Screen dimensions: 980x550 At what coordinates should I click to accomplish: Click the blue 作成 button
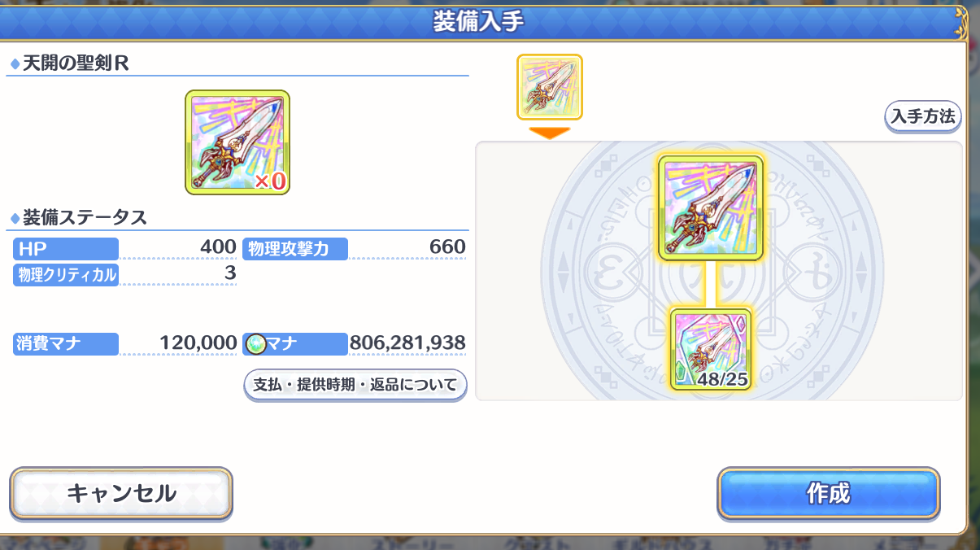click(x=829, y=493)
